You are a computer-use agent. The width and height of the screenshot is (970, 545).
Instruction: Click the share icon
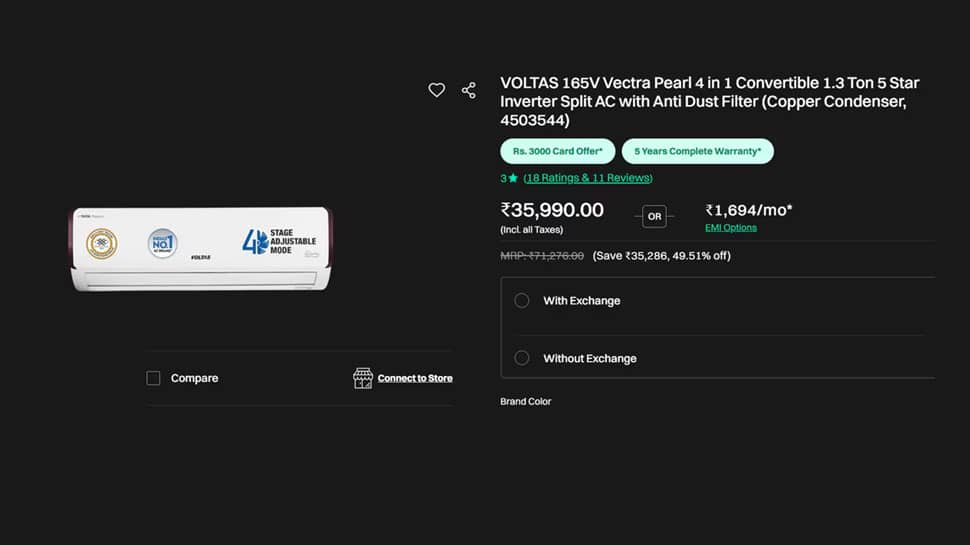coord(469,90)
